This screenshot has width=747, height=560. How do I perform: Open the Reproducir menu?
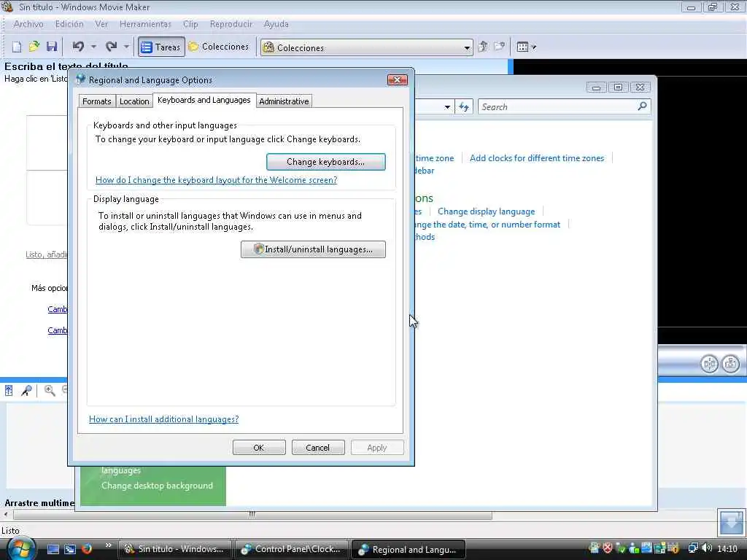231,24
